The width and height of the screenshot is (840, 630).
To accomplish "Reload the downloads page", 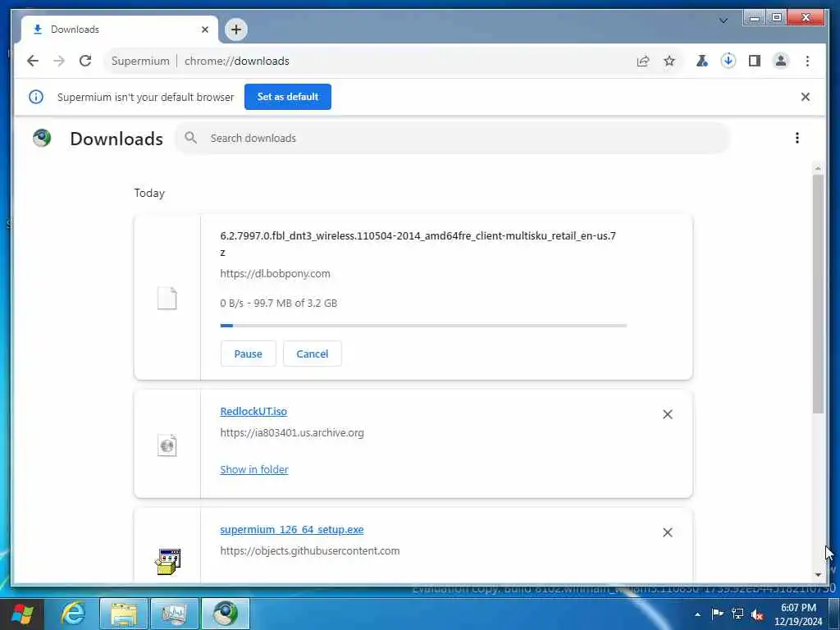I will tap(85, 61).
